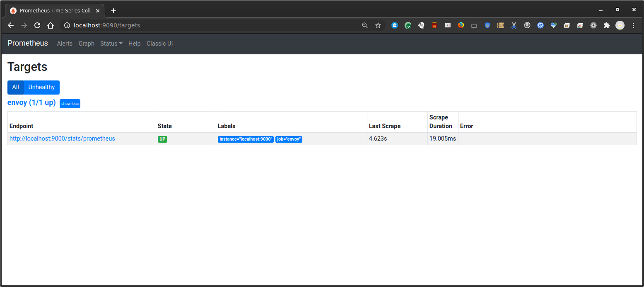Bookmark this page with the star icon
Viewport: 644px width, 287px height.
point(378,25)
